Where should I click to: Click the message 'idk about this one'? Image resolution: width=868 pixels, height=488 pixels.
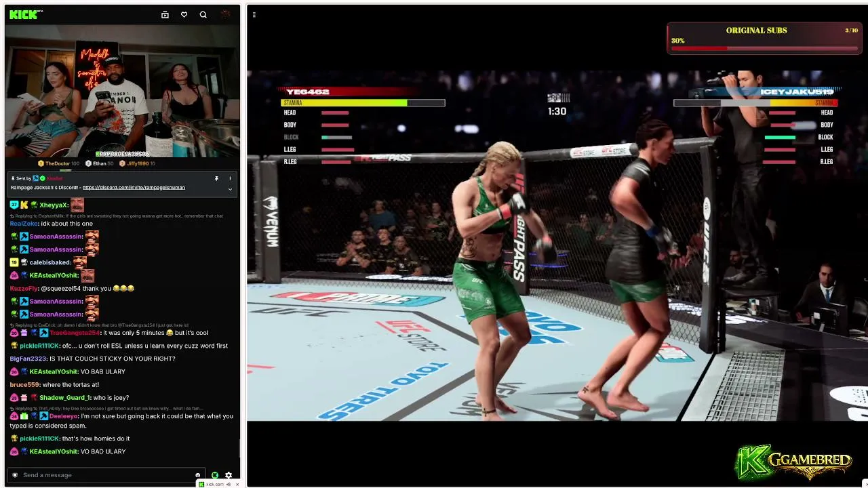pos(67,224)
